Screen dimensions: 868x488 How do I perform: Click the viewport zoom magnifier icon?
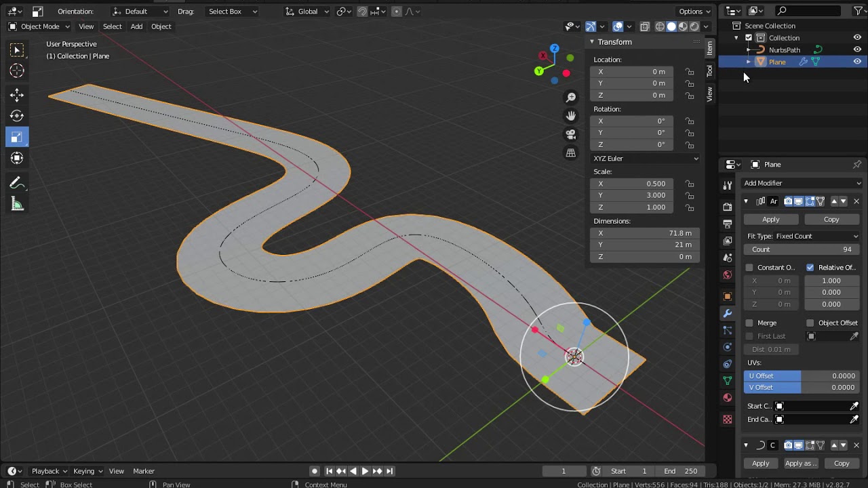[571, 98]
